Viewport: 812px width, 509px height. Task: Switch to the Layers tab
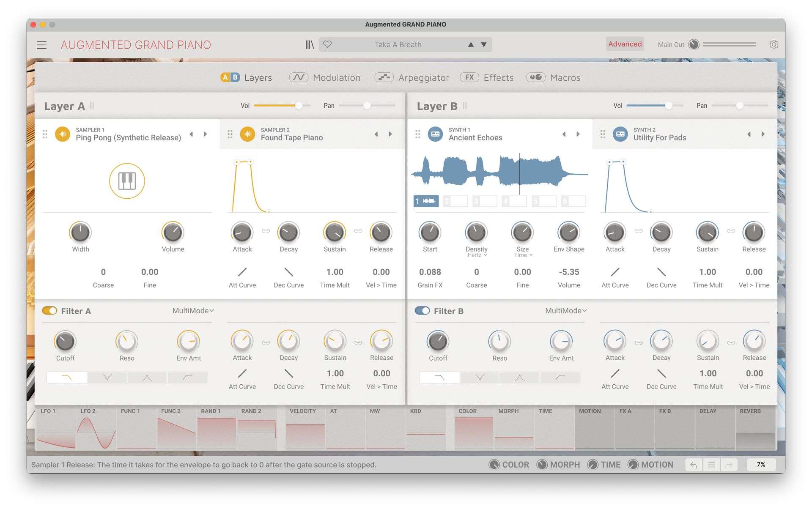(x=246, y=77)
